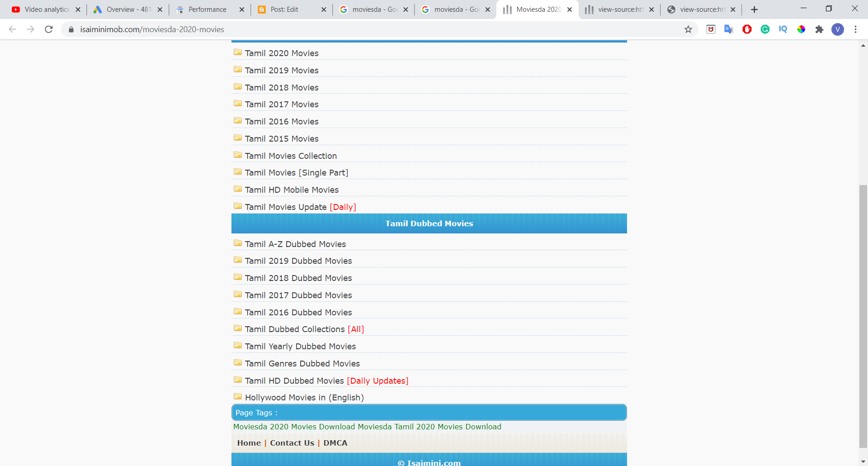
Task: Open Tamil 2019 Dubbed Movies link
Action: coord(298,261)
